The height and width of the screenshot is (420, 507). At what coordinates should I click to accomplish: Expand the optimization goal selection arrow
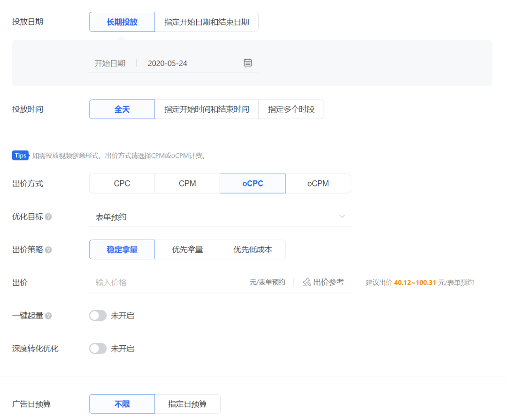pyautogui.click(x=342, y=217)
